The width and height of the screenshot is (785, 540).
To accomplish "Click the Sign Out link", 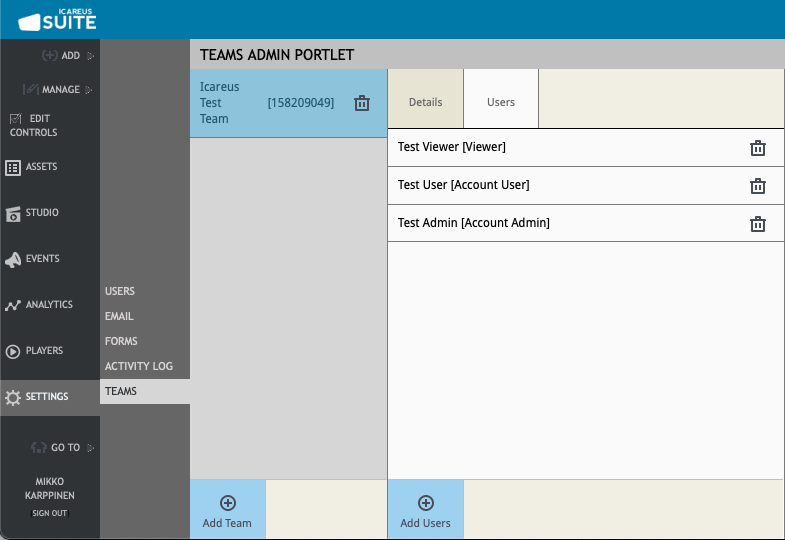I will coord(49,514).
